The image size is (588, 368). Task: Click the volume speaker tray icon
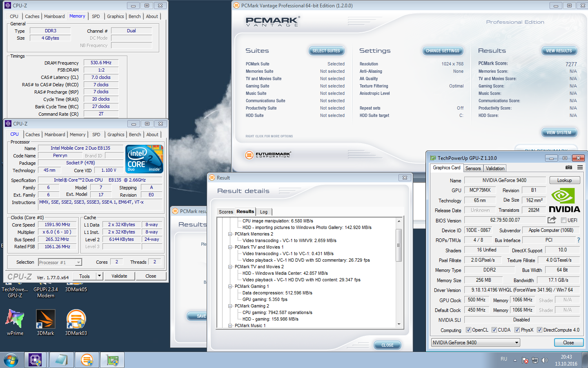point(544,360)
